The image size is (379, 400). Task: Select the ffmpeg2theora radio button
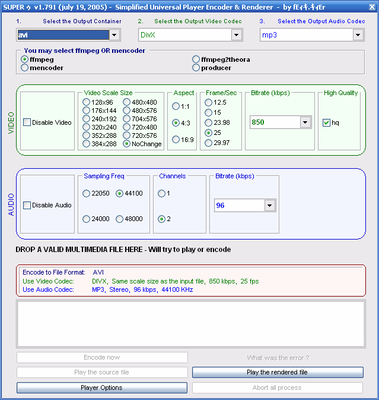tap(196, 60)
